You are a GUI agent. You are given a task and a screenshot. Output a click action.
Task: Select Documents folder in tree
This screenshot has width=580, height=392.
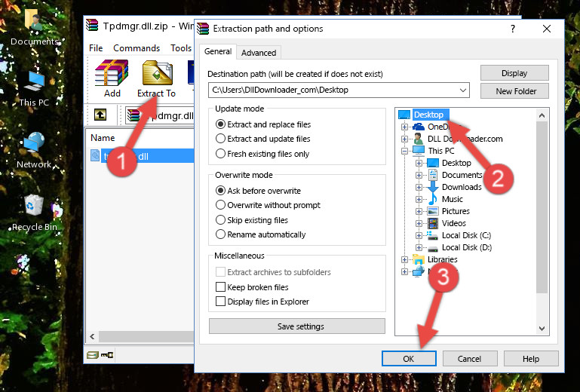pyautogui.click(x=462, y=175)
